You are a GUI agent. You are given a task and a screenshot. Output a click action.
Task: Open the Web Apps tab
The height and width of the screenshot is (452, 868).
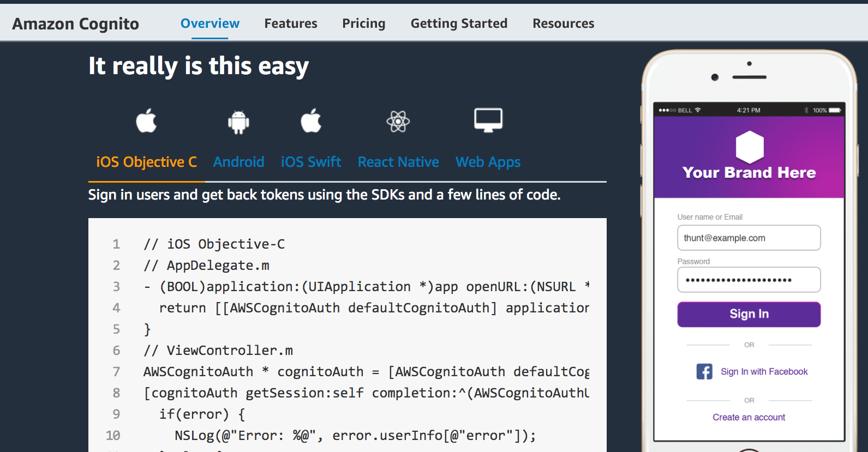[488, 162]
